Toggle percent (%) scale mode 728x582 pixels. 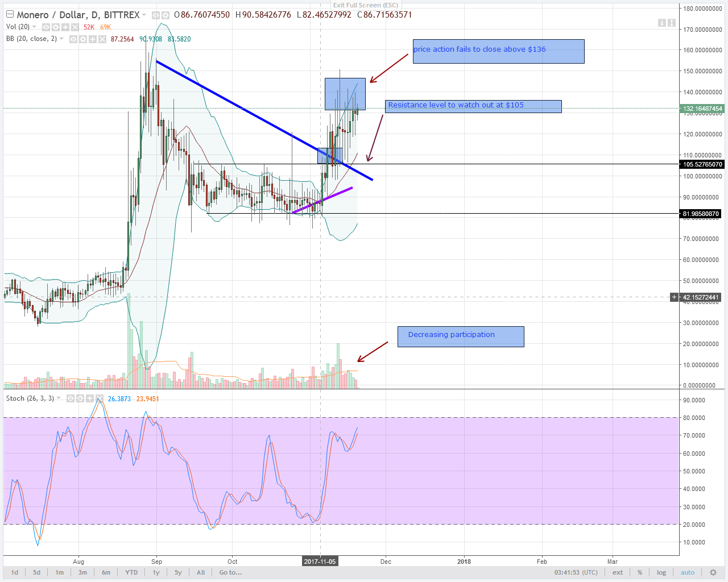click(640, 572)
